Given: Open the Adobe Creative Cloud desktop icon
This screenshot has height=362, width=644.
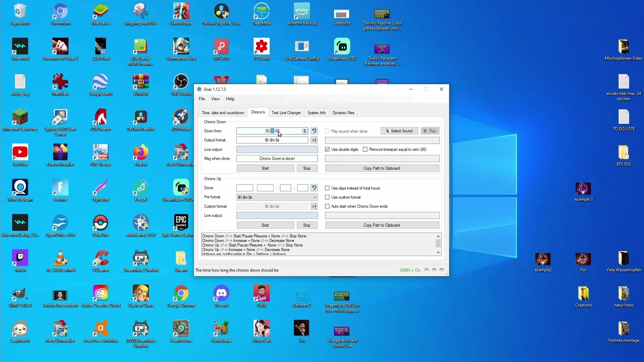Looking at the screenshot, I should pos(101,296).
